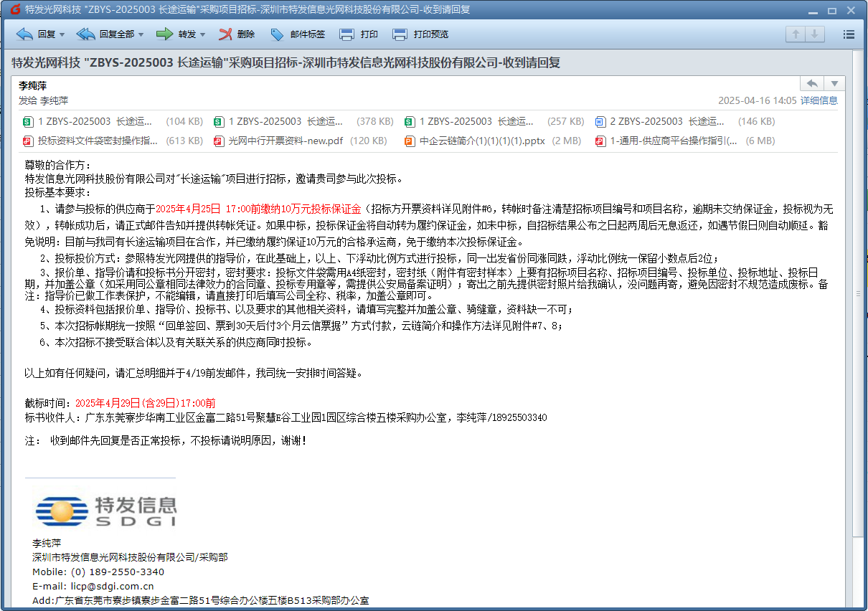The height and width of the screenshot is (611, 868).
Task: Click the line 本次招标不接受联合体
Action: point(176,343)
